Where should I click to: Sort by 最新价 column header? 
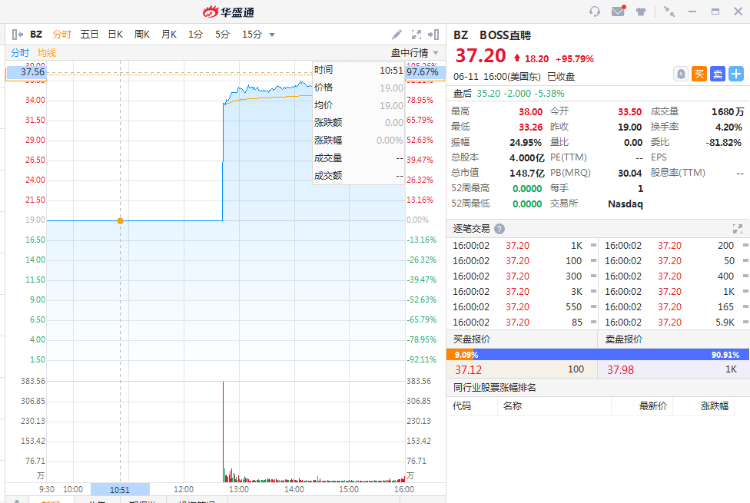pos(653,406)
